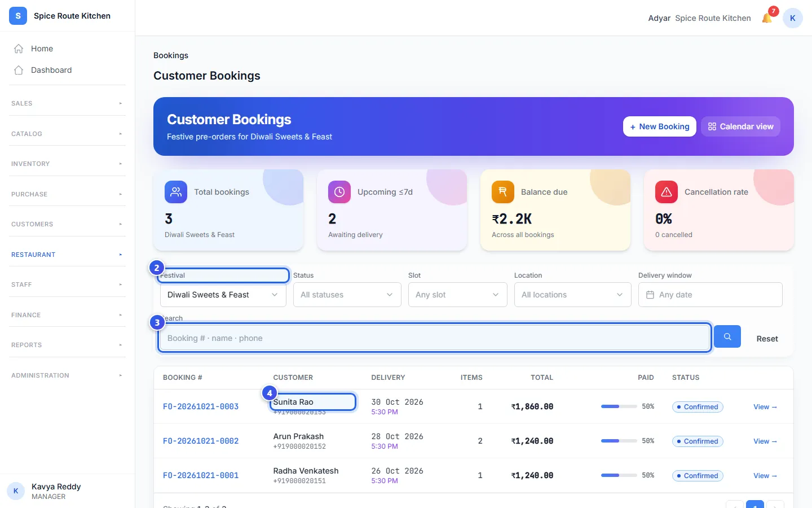
Task: Open the All statuses dropdown
Action: [x=347, y=295]
